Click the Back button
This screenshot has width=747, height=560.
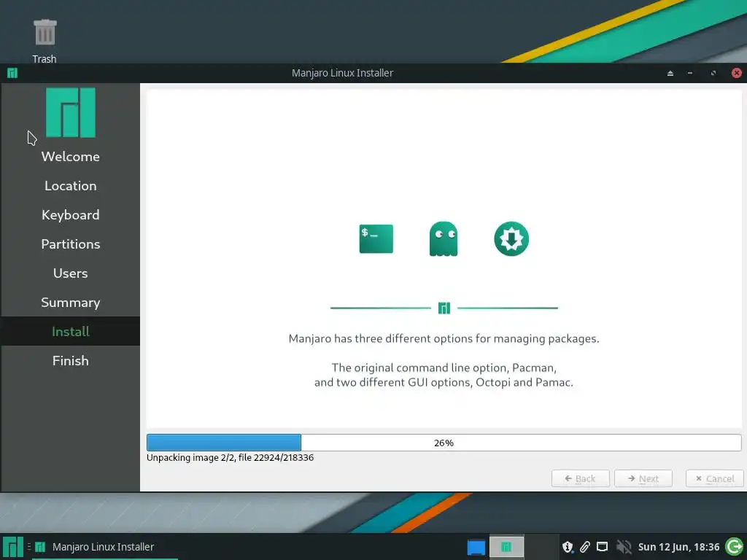tap(580, 478)
